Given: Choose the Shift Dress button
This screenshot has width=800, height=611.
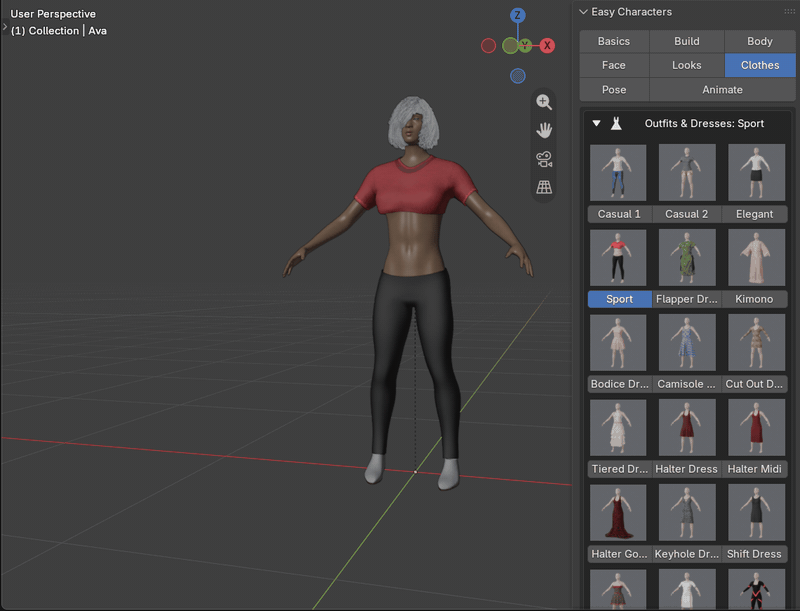Looking at the screenshot, I should coord(755,554).
